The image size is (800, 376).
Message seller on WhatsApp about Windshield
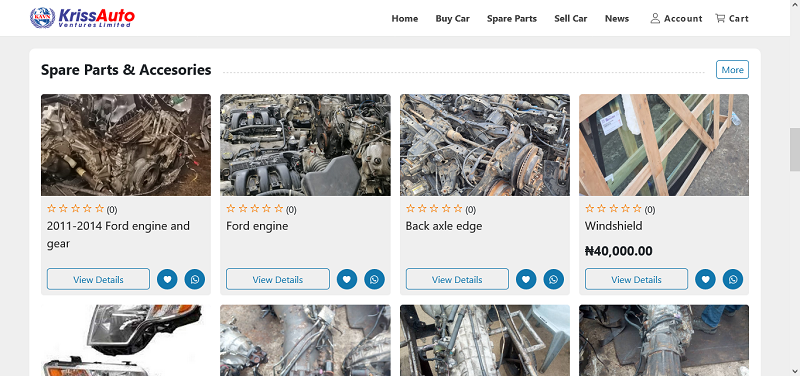733,279
